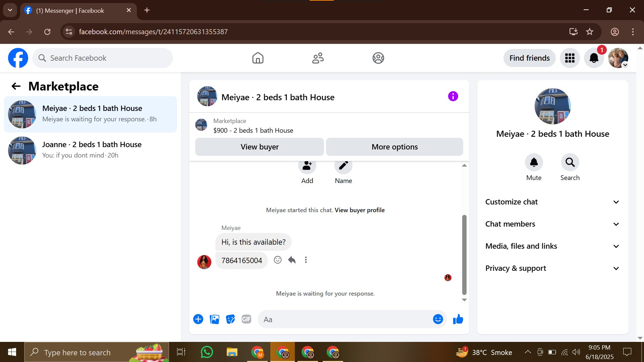
Task: Open the 38°C Smoke weather widget
Action: coord(484,352)
